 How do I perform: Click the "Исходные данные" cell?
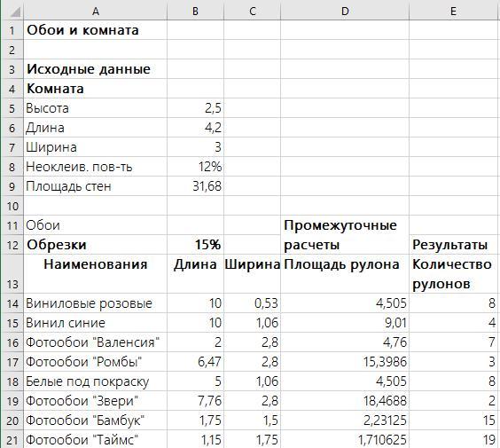pos(96,69)
